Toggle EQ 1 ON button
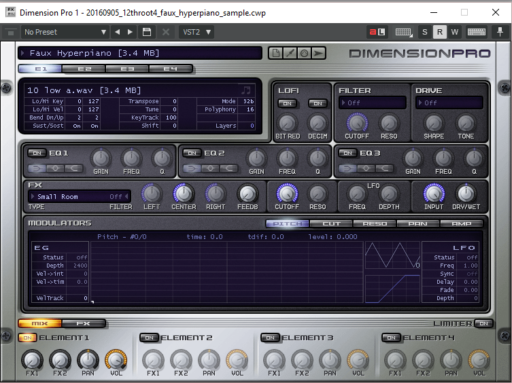The height and width of the screenshot is (383, 512). click(37, 153)
